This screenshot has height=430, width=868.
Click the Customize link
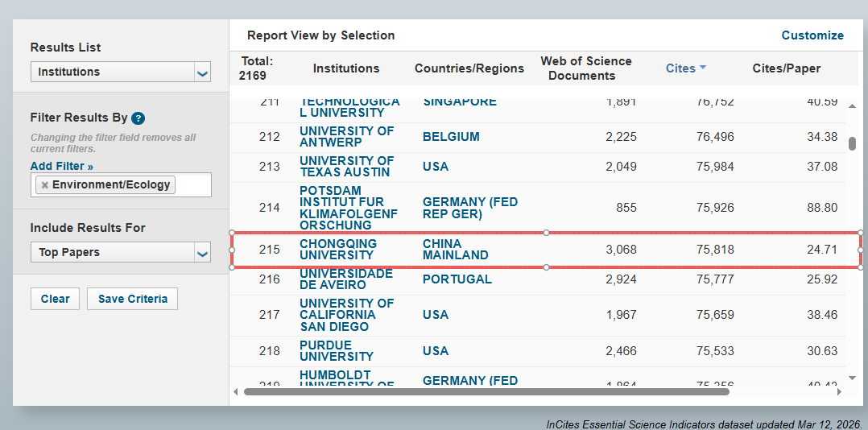(x=812, y=35)
